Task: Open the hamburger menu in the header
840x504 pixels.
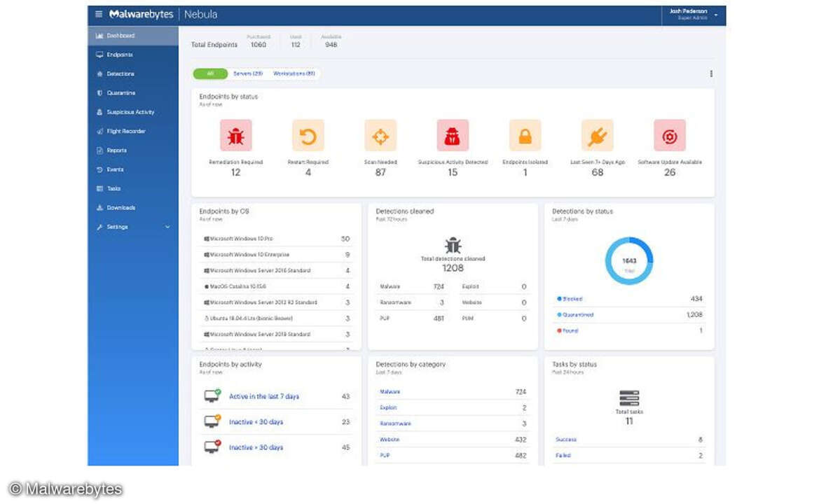Action: [99, 15]
